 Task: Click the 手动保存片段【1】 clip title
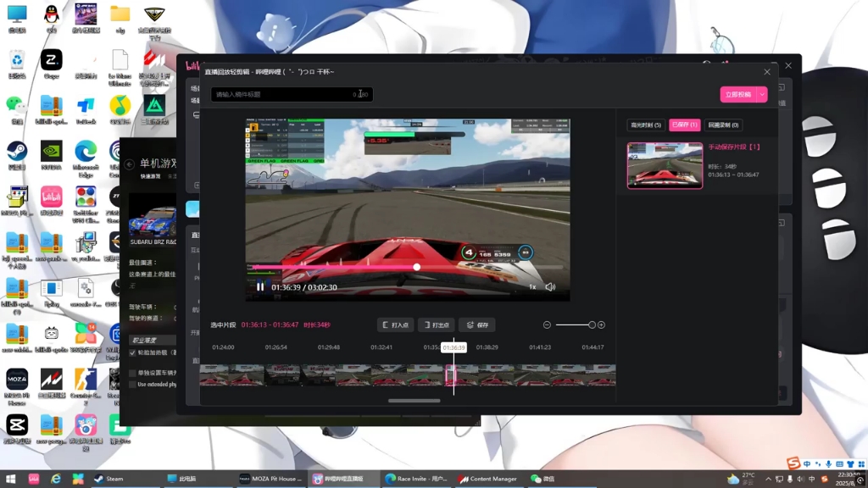click(735, 147)
